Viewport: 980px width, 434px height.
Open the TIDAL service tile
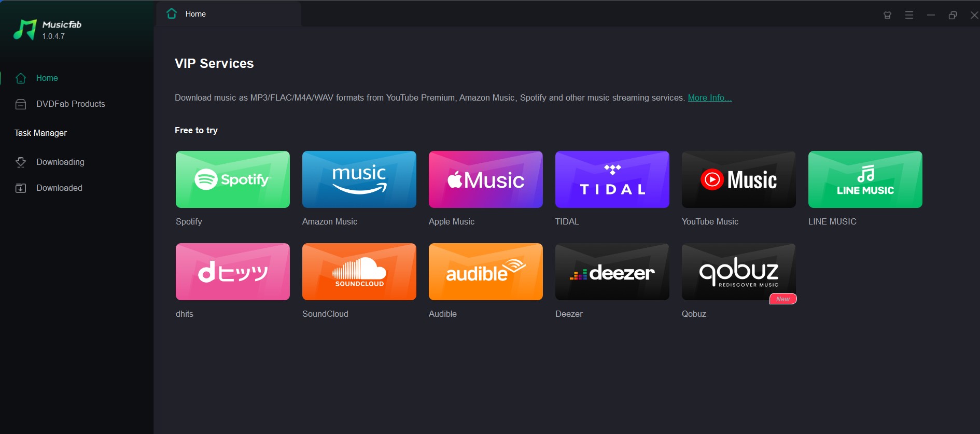(x=612, y=179)
